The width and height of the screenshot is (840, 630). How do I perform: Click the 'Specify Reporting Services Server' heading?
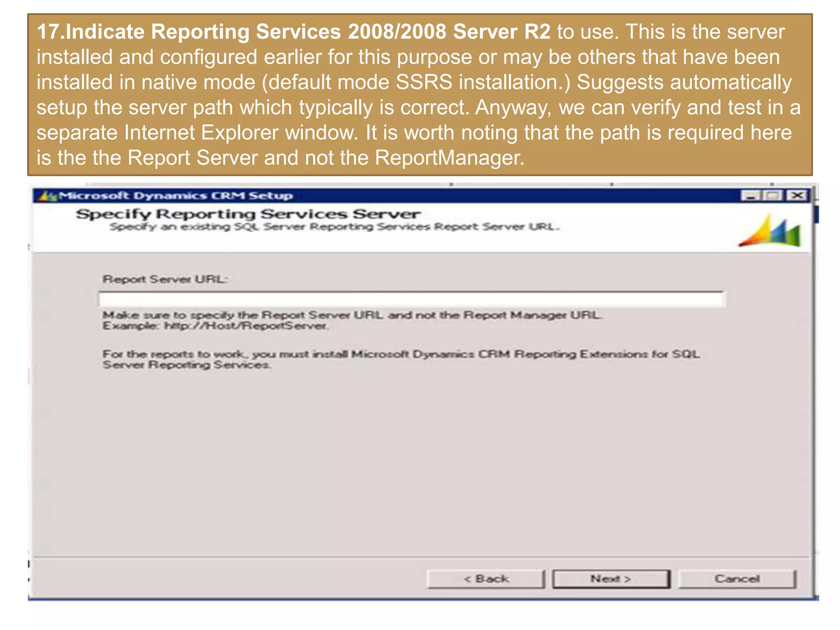coord(248,214)
